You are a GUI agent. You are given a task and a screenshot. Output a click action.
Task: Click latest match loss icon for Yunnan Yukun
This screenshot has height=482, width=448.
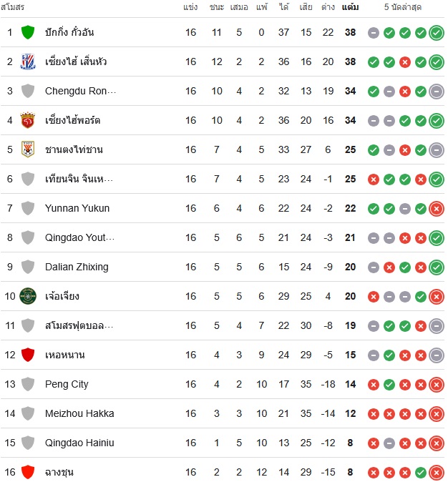point(437,209)
